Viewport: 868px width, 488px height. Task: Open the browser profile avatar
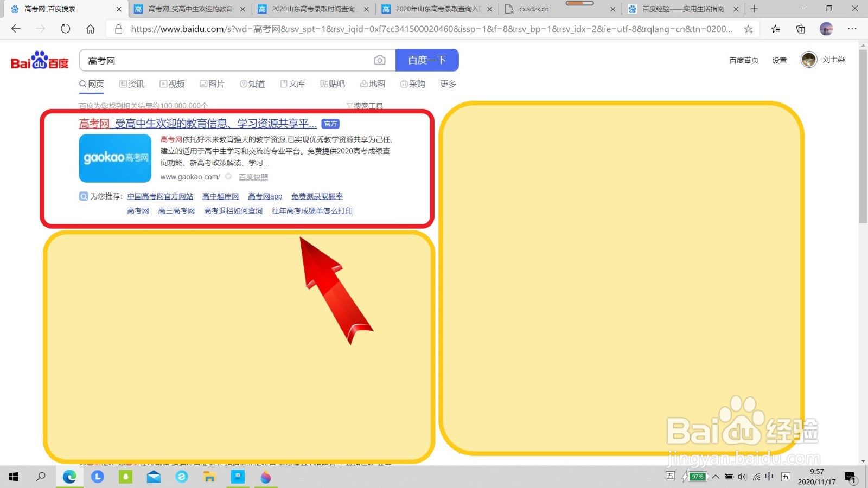pos(826,29)
